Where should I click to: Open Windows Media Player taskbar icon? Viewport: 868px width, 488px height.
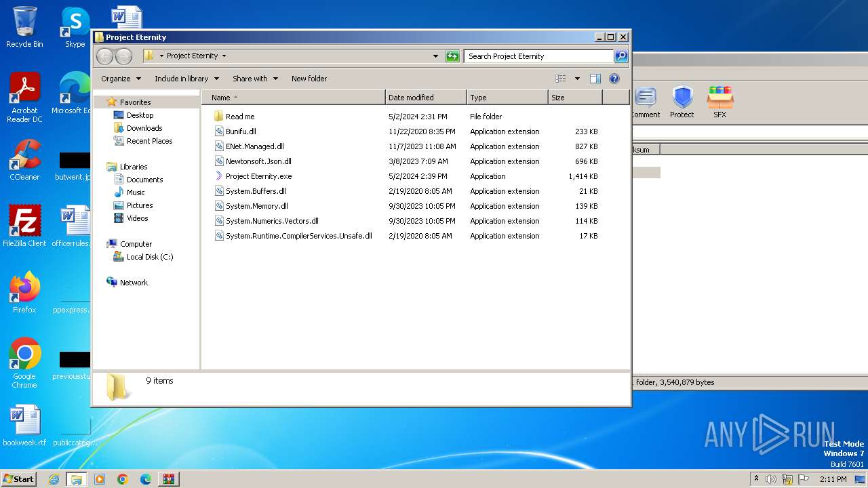tap(100, 479)
